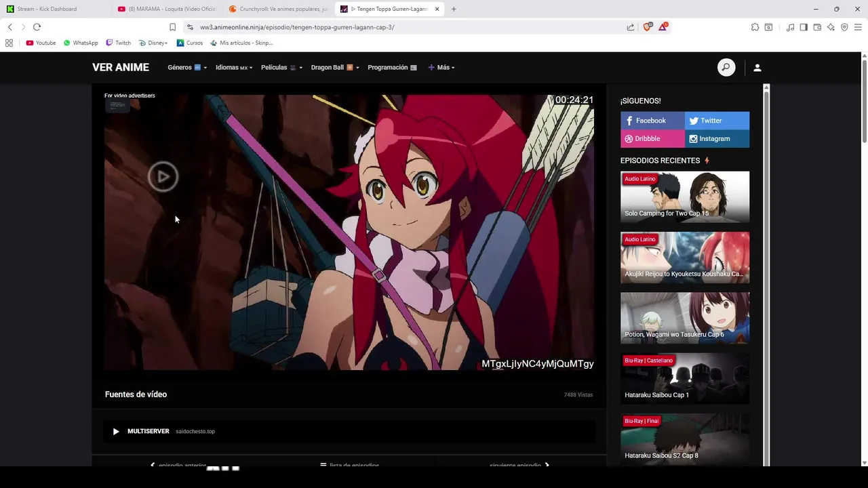This screenshot has width=868, height=488.
Task: Open the Mis artículos - Skinp bookmark
Action: tap(241, 43)
